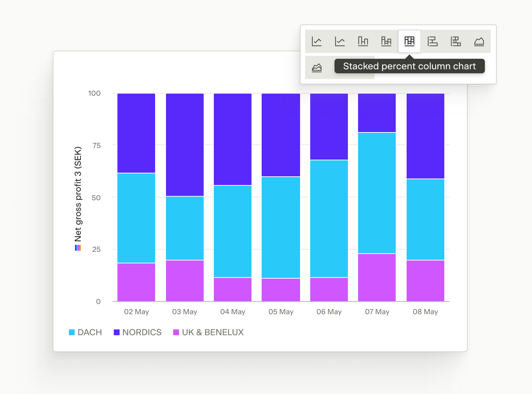Image resolution: width=532 pixels, height=394 pixels.
Task: Select the DACH segment of the 06 May bar
Action: click(329, 219)
